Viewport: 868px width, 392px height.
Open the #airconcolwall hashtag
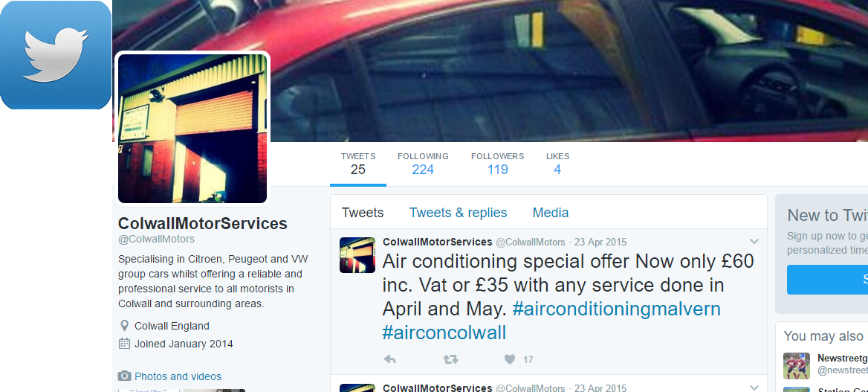[444, 332]
